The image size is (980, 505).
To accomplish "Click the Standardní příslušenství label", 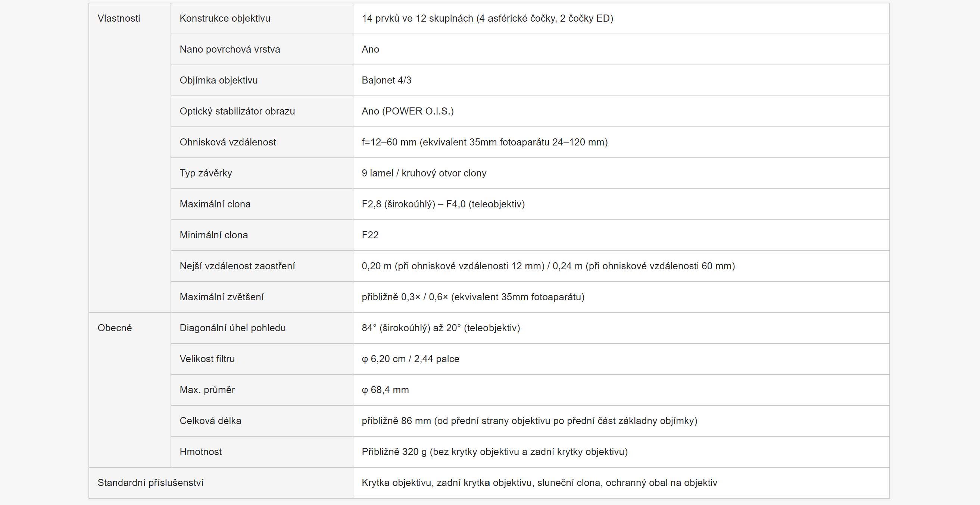I will click(x=150, y=483).
